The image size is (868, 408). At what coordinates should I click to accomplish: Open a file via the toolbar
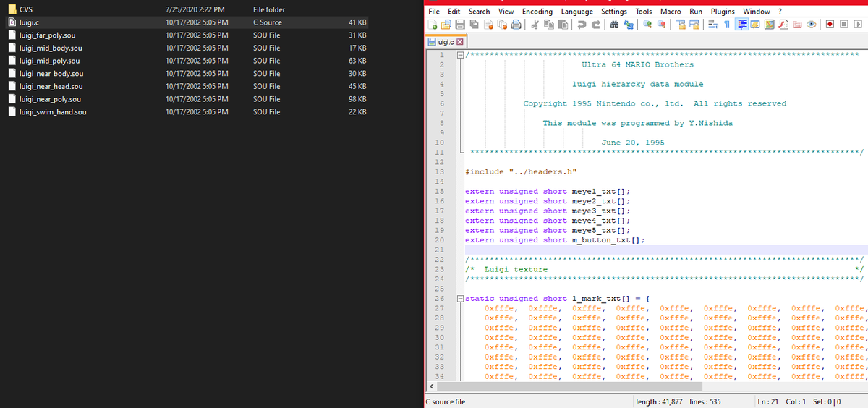[446, 24]
